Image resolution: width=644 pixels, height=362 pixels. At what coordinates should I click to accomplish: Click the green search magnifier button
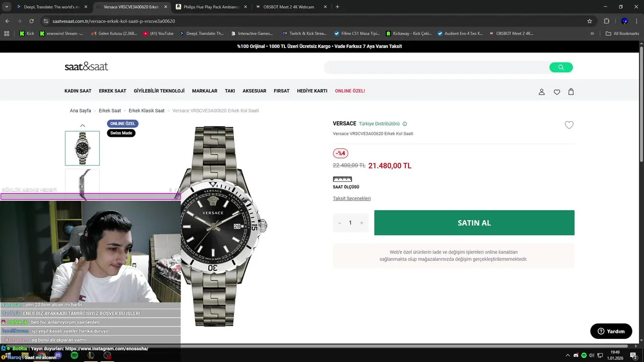click(561, 67)
